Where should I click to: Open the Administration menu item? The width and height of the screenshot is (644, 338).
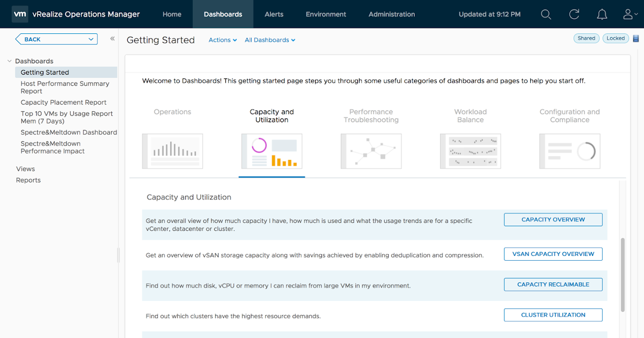tap(391, 14)
